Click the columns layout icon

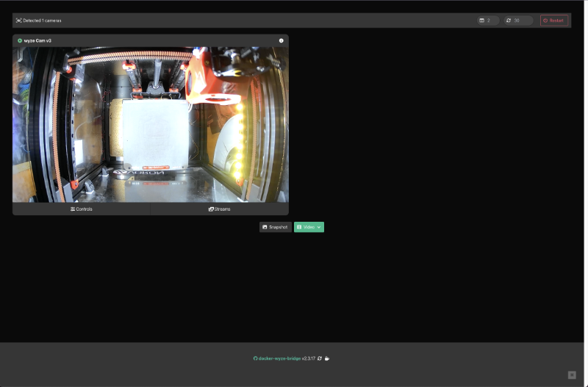(482, 21)
